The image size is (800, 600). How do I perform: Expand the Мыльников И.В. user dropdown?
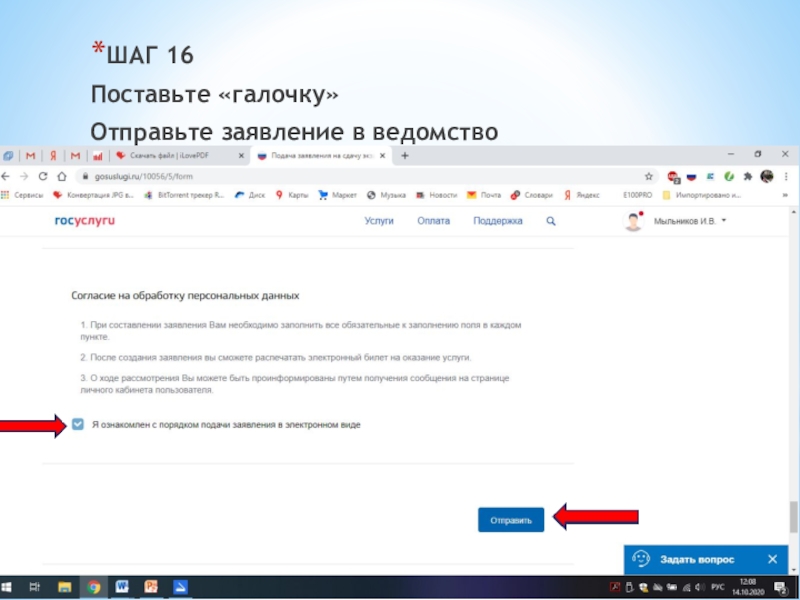724,221
